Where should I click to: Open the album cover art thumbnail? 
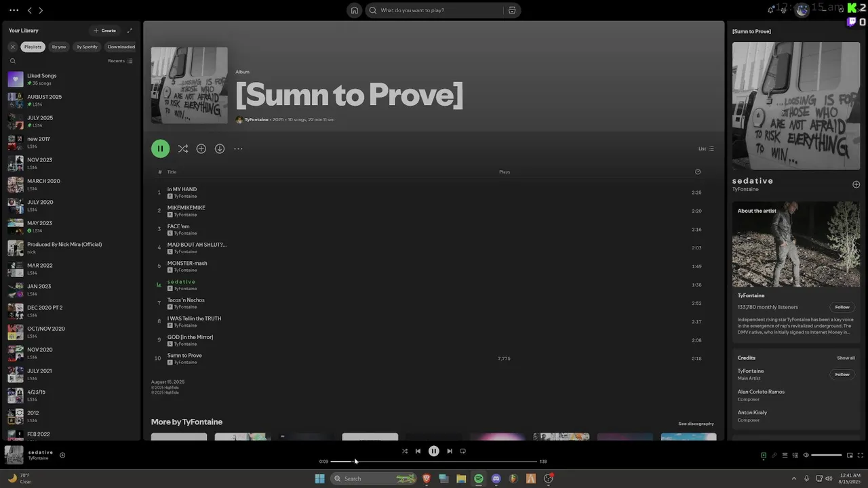point(189,85)
